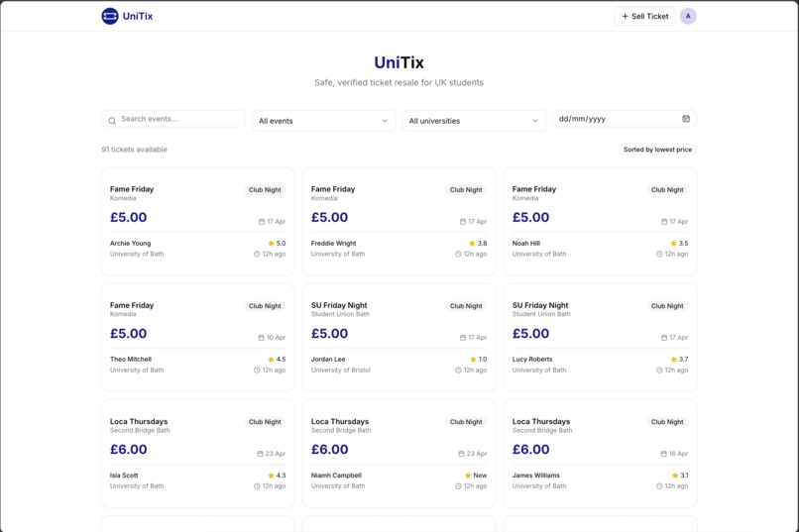This screenshot has width=799, height=532.
Task: Click 'Student Union Bath' venue on Lucy Roberts' card
Action: point(541,314)
